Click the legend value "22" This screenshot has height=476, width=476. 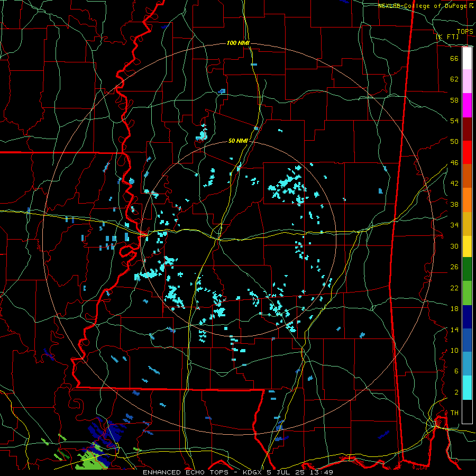pos(454,288)
